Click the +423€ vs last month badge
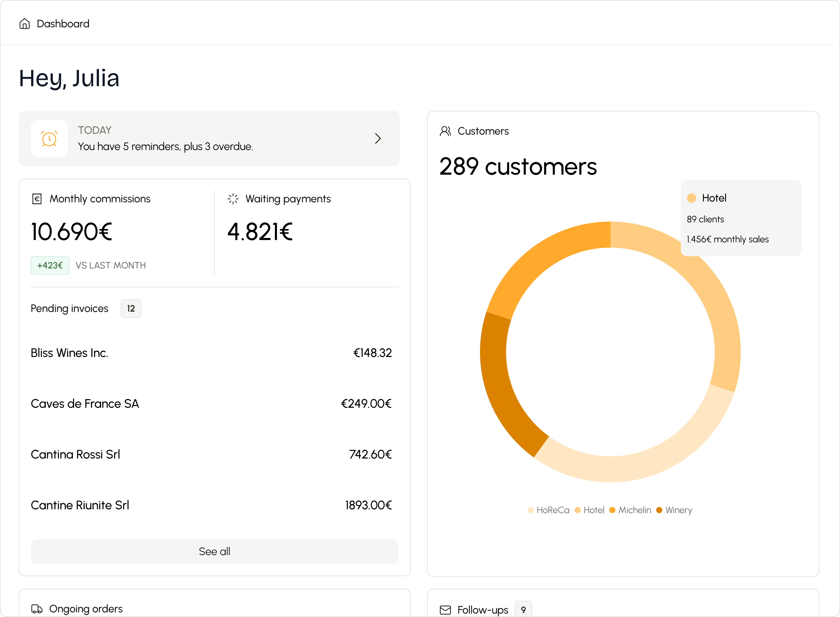The width and height of the screenshot is (840, 617). pos(50,266)
